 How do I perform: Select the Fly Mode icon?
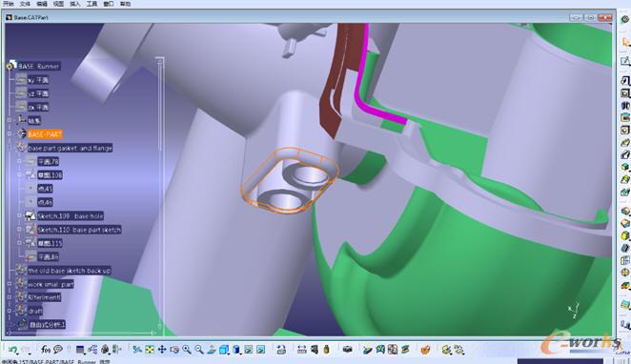(137, 350)
